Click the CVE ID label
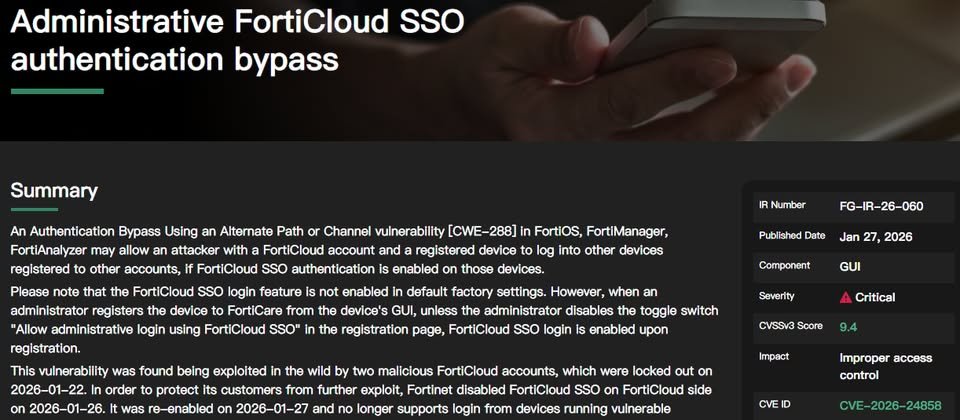 coord(774,404)
